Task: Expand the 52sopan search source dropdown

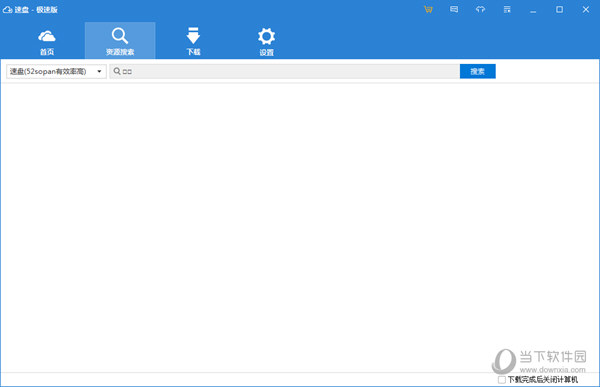Action: pos(56,72)
